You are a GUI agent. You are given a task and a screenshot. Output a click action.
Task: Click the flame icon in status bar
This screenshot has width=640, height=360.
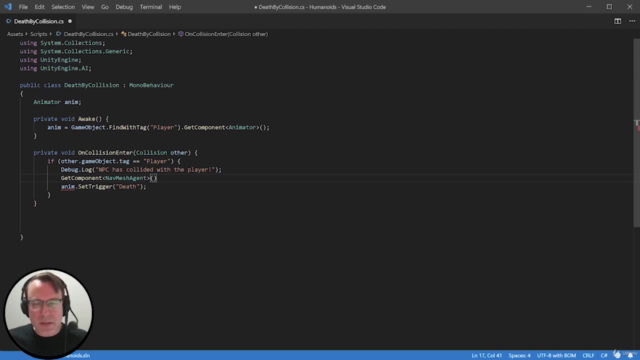(x=617, y=355)
